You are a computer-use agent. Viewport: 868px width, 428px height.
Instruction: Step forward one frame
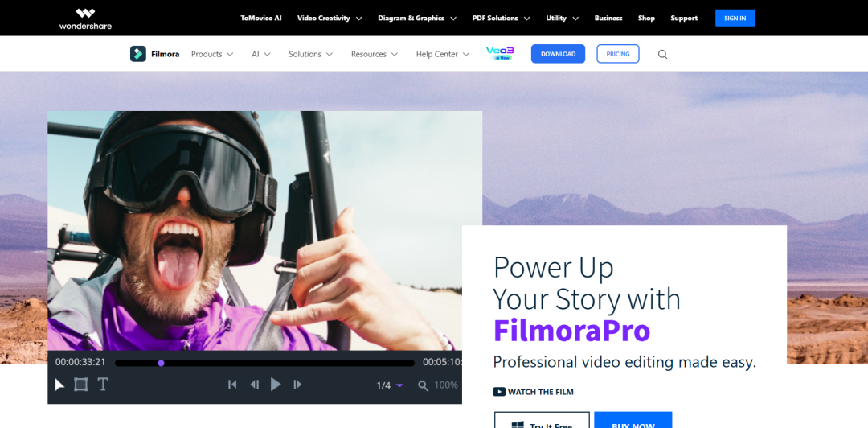(x=297, y=385)
